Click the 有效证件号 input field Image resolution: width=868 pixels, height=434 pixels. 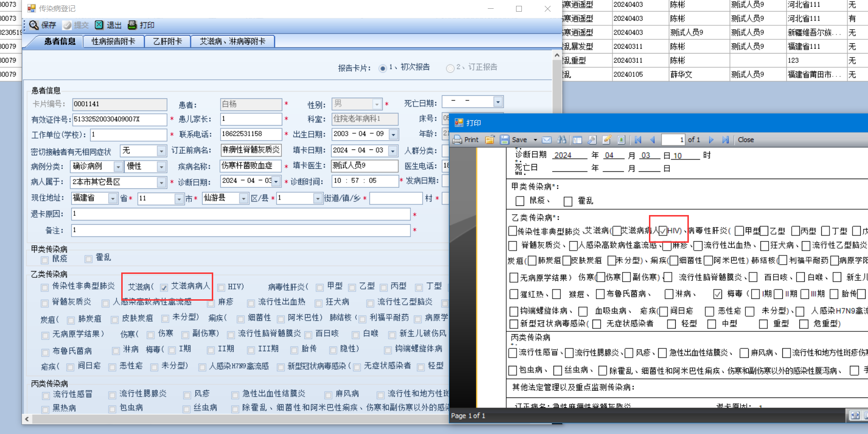click(x=120, y=119)
